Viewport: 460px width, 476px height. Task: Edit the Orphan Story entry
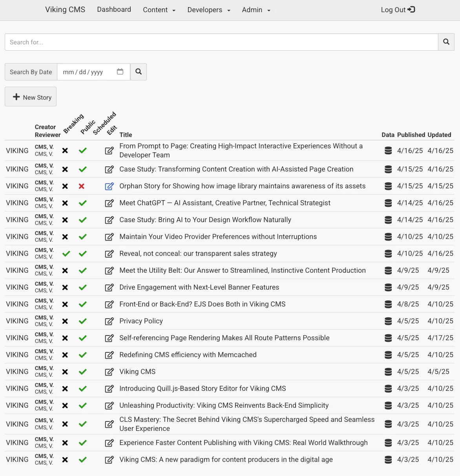pos(109,186)
